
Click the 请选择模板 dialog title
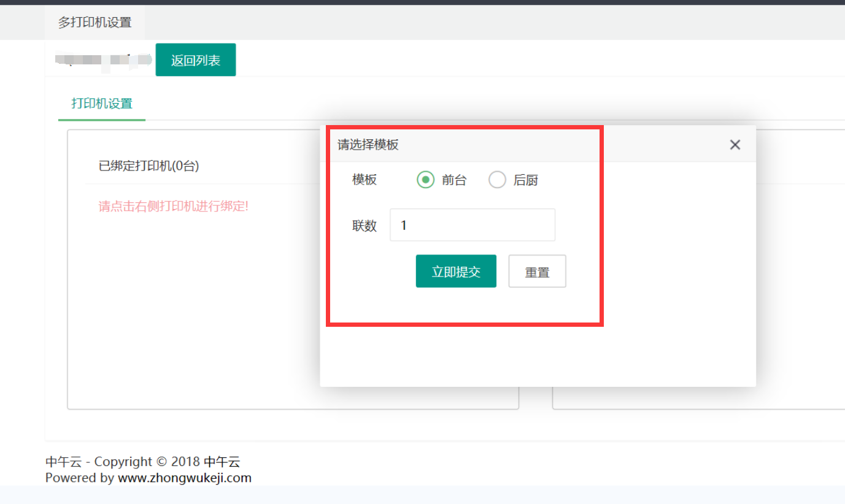tap(368, 145)
